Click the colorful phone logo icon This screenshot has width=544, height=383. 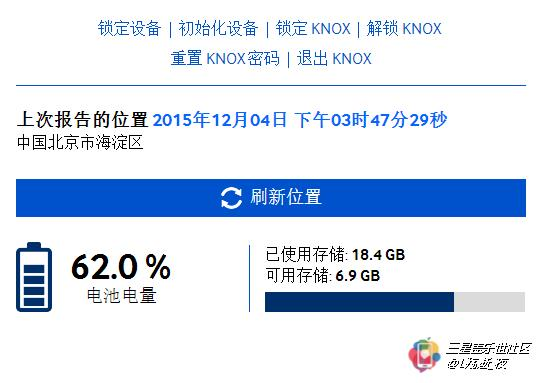coord(425,355)
